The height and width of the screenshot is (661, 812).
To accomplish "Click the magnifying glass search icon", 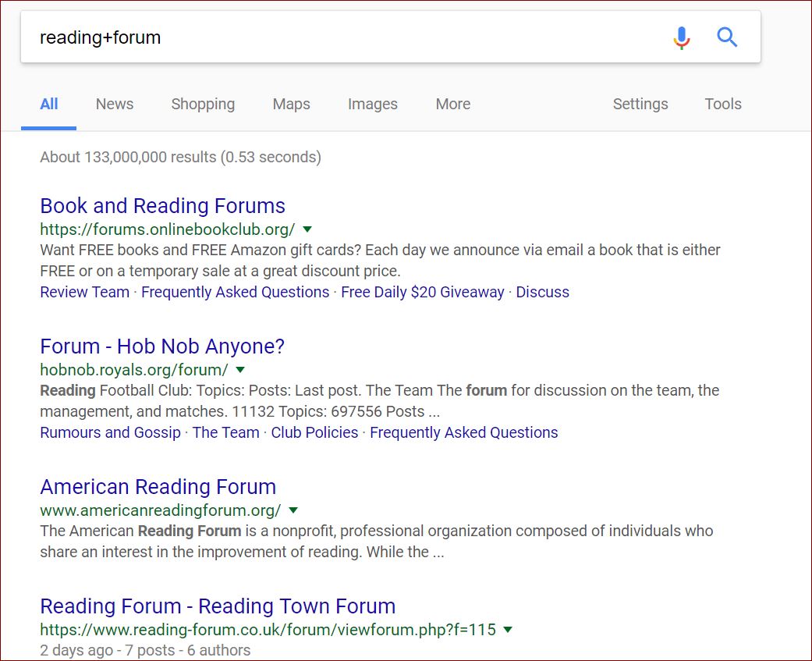I will pos(726,37).
